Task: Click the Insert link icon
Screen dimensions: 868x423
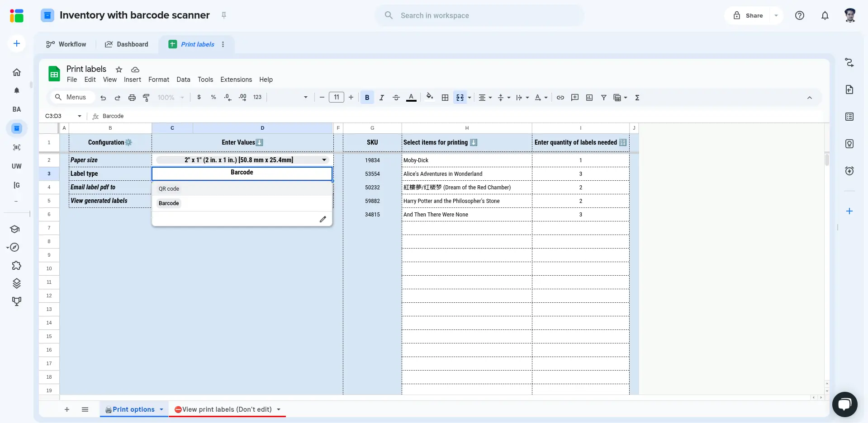Action: click(x=560, y=98)
